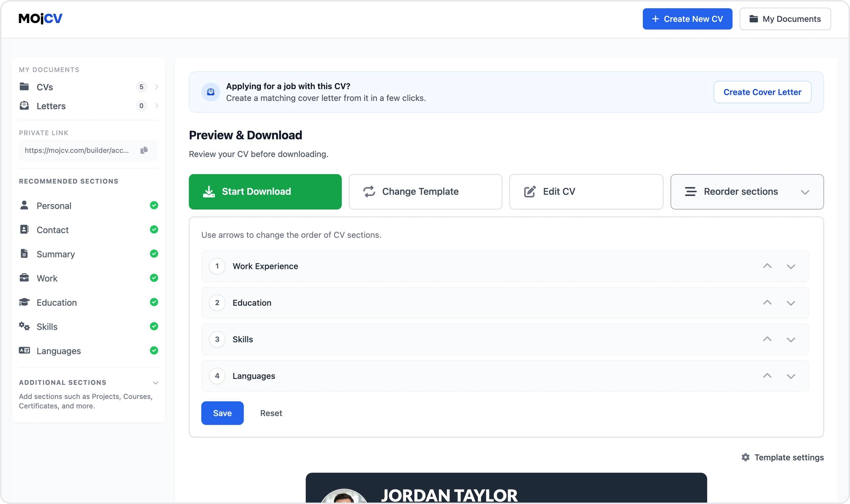Click the cover letter envelope icon in banner
Image resolution: width=850 pixels, height=504 pixels.
click(211, 92)
